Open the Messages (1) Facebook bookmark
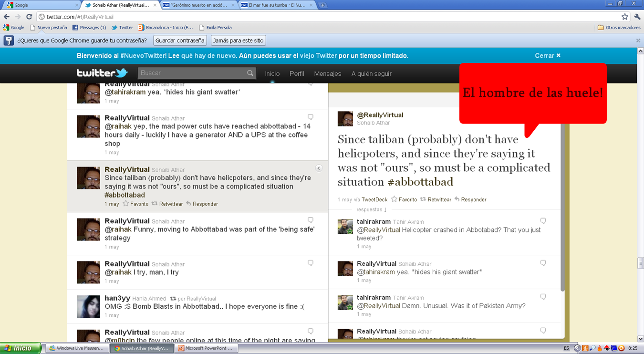This screenshot has width=644, height=354. pos(89,28)
